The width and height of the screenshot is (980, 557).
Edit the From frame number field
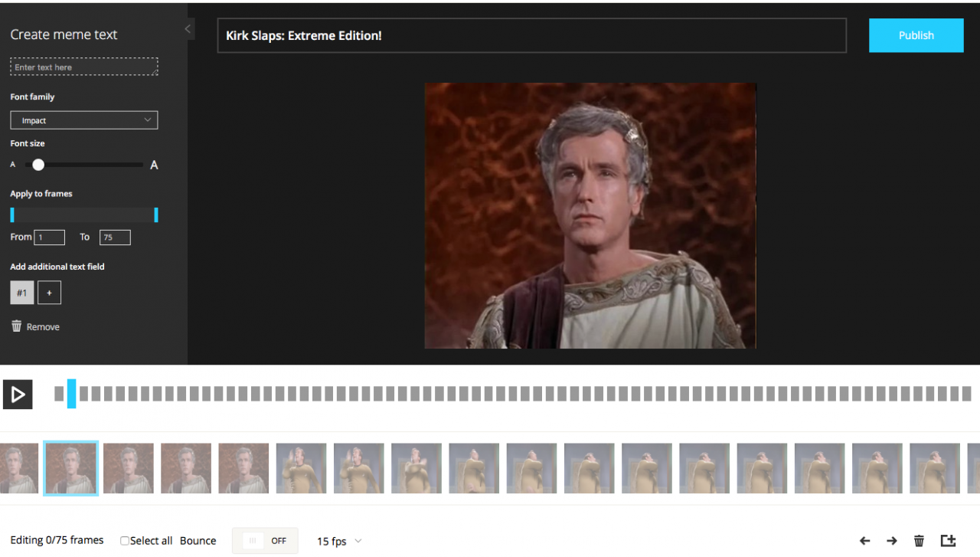coord(49,238)
